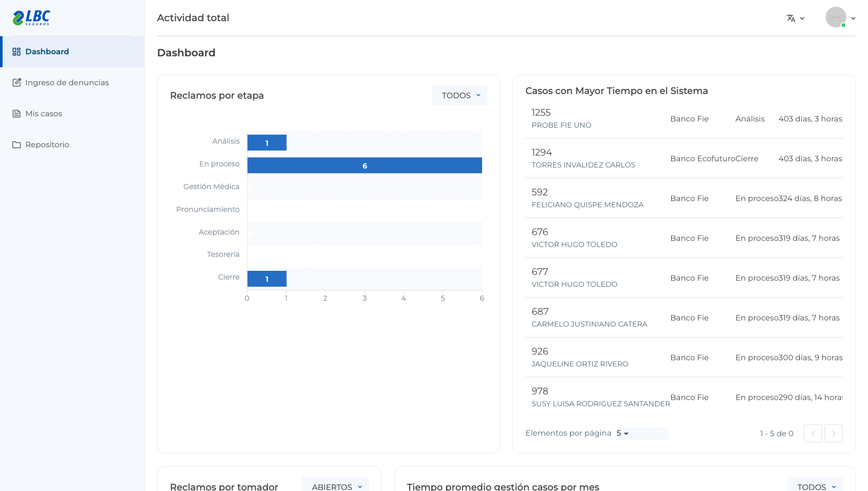Click the Gestión Médica chart label
Image resolution: width=868 pixels, height=491 pixels.
(x=211, y=187)
